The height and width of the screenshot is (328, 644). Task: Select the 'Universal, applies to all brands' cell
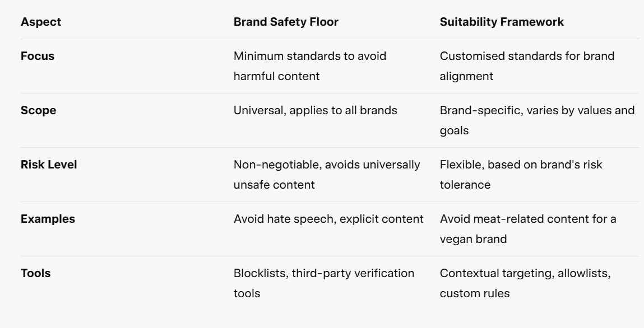point(315,110)
